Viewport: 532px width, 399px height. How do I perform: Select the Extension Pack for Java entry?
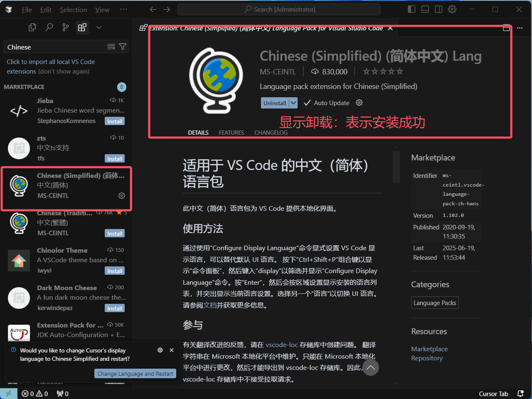[x=66, y=332]
